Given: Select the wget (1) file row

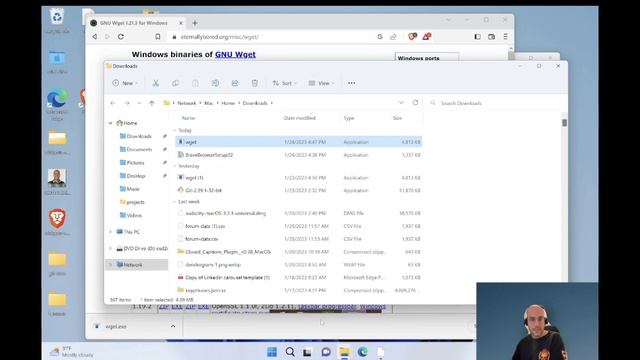Looking at the screenshot, I should 298,178.
